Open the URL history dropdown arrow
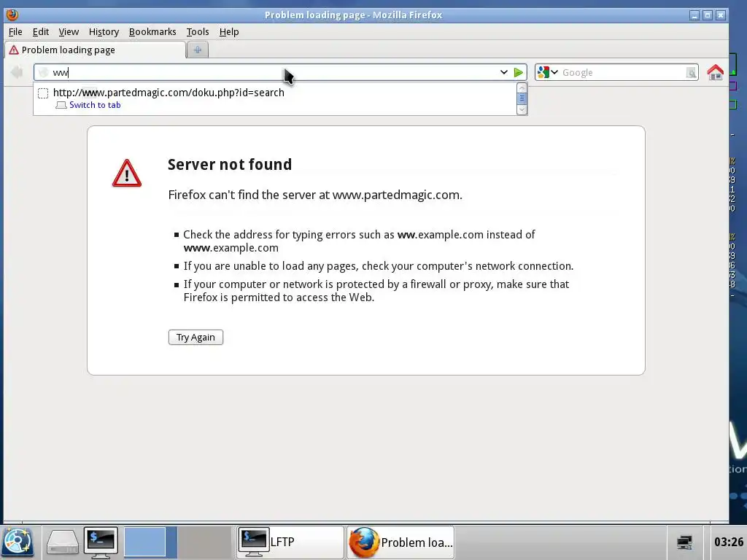 click(x=503, y=72)
